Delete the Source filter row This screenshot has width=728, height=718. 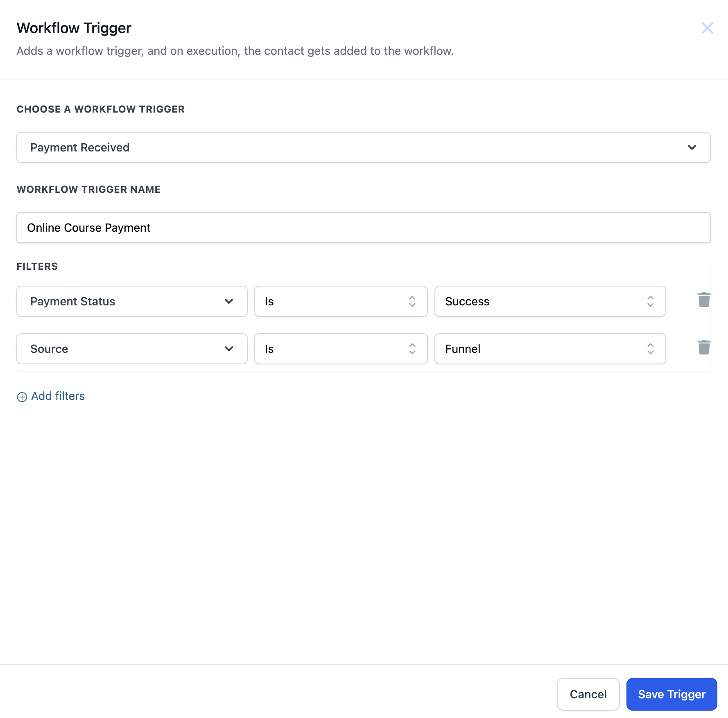pos(704,348)
